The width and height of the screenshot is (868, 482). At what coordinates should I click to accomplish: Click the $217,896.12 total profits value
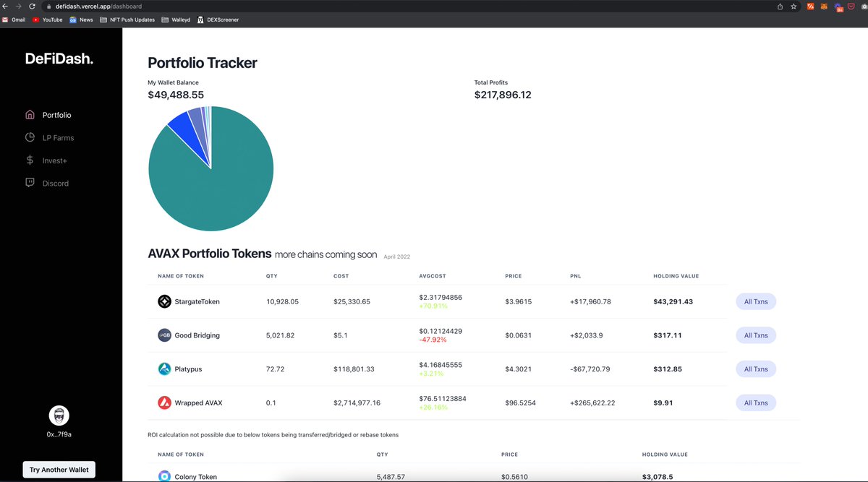pos(503,95)
